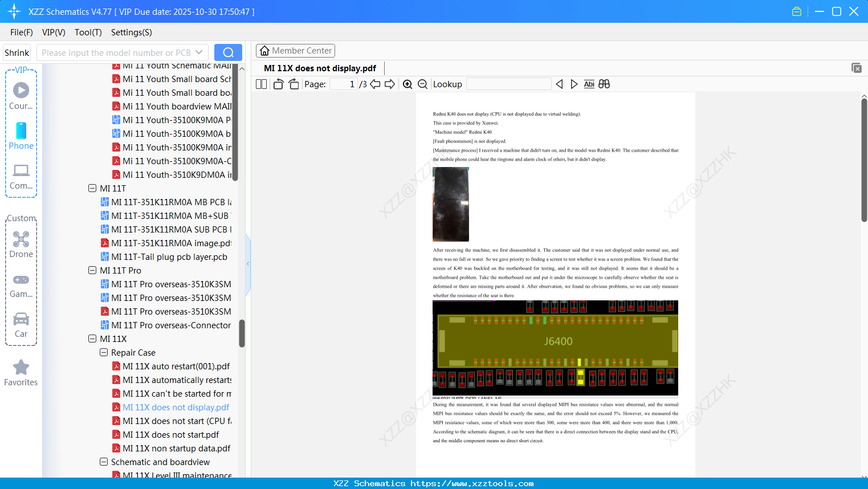Screen dimensions: 868x489
Task: Click the binoculars search icon
Action: pos(604,84)
